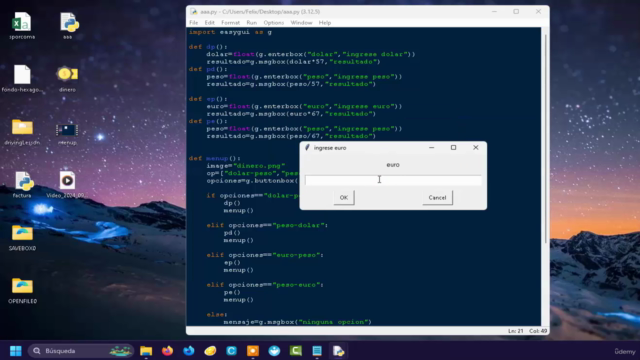Cancel the ingrese euro dialog
Viewport: 640px width, 360px height.
[x=437, y=198]
